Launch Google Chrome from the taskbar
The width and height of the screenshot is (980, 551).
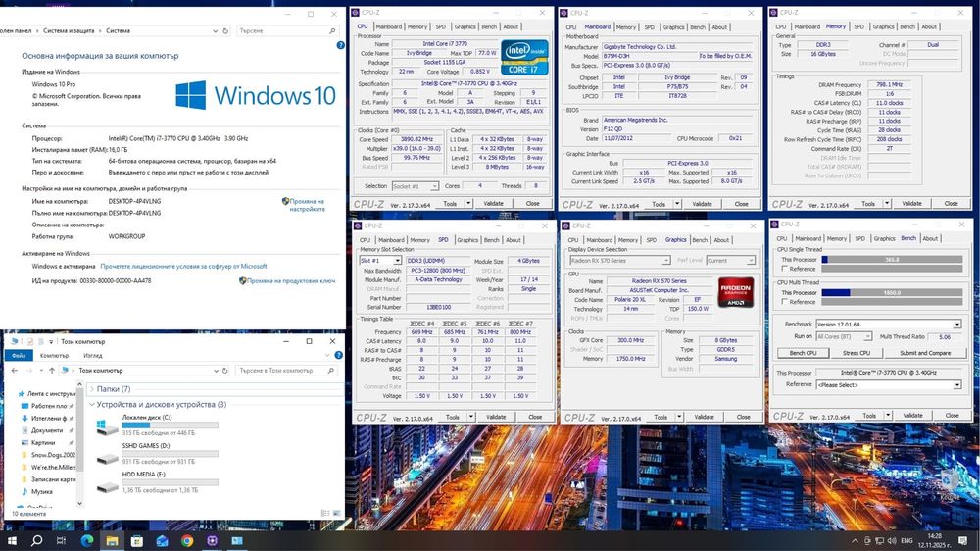pyautogui.click(x=187, y=540)
